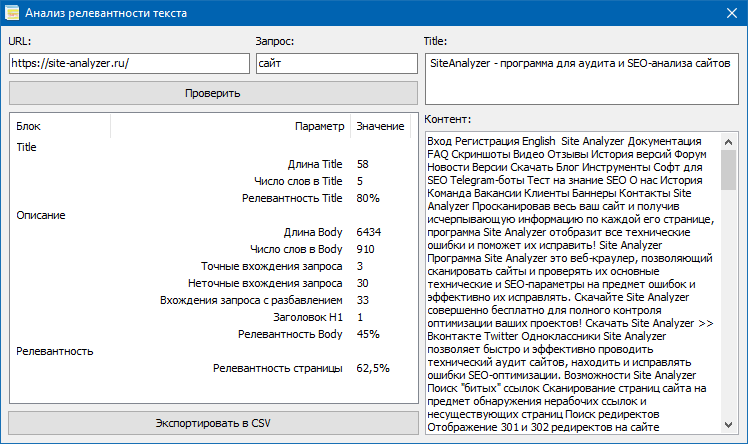Select Неточные вхождения запроса row
Image resolution: width=748 pixels, height=444 pixels.
click(213, 283)
